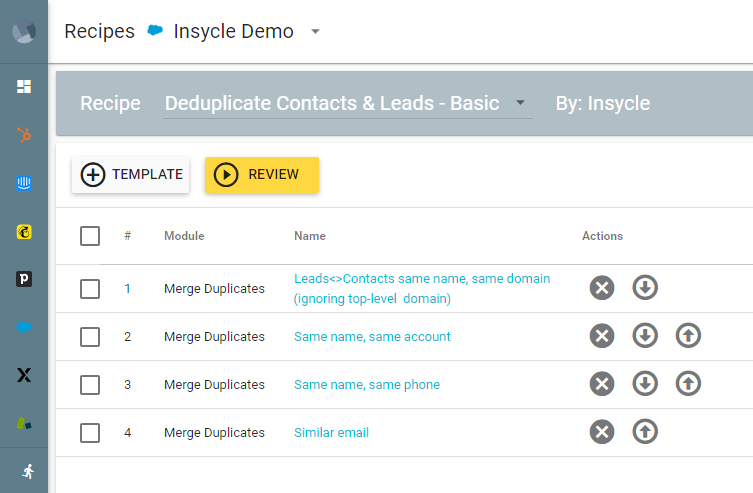
Task: Open the Deduplicate Contacts & Leads recipe dropdown
Action: coord(348,103)
